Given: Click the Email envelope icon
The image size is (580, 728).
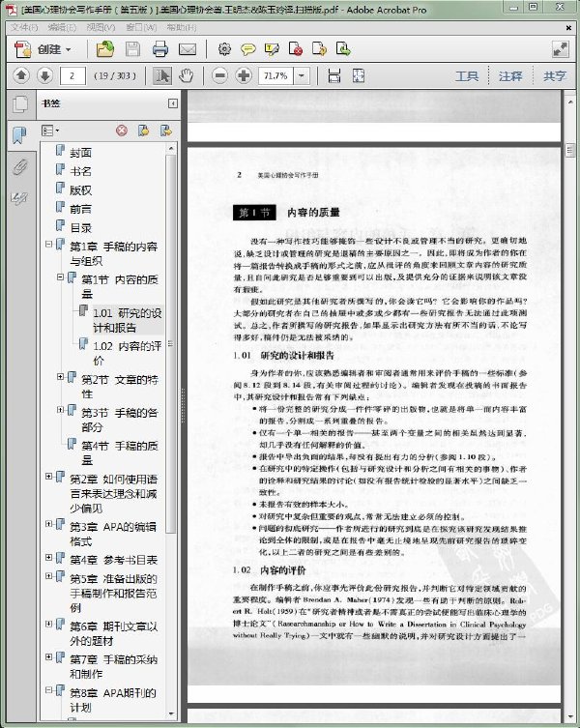Looking at the screenshot, I should pos(188,49).
